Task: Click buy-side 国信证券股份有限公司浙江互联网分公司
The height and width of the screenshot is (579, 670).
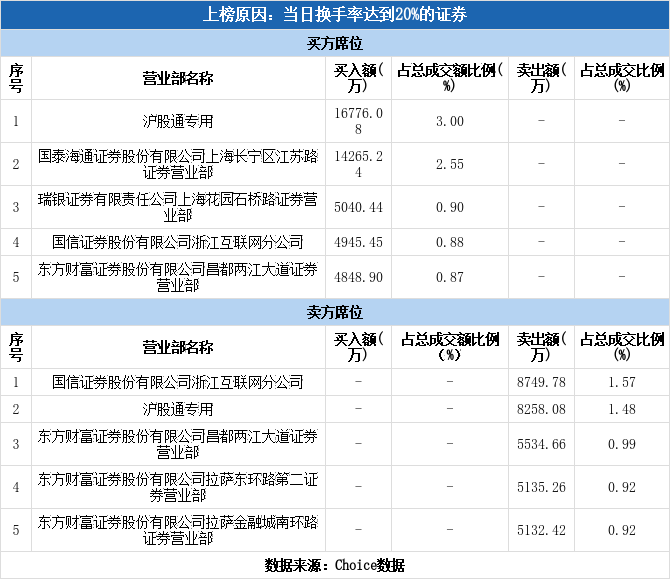Action: pos(178,242)
